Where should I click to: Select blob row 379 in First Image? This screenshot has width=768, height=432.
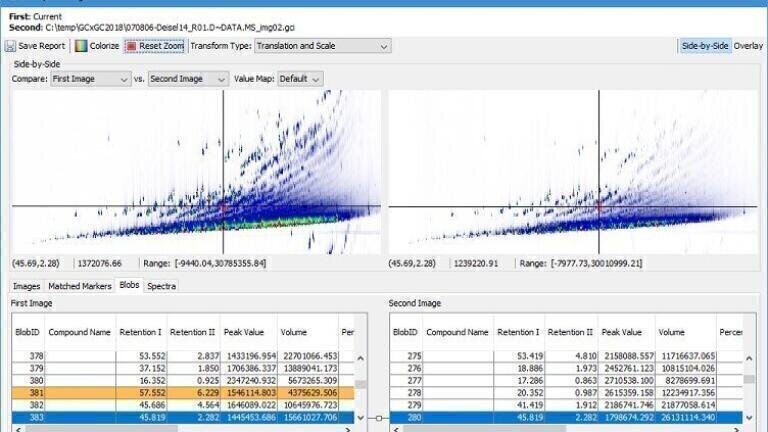tap(183, 368)
